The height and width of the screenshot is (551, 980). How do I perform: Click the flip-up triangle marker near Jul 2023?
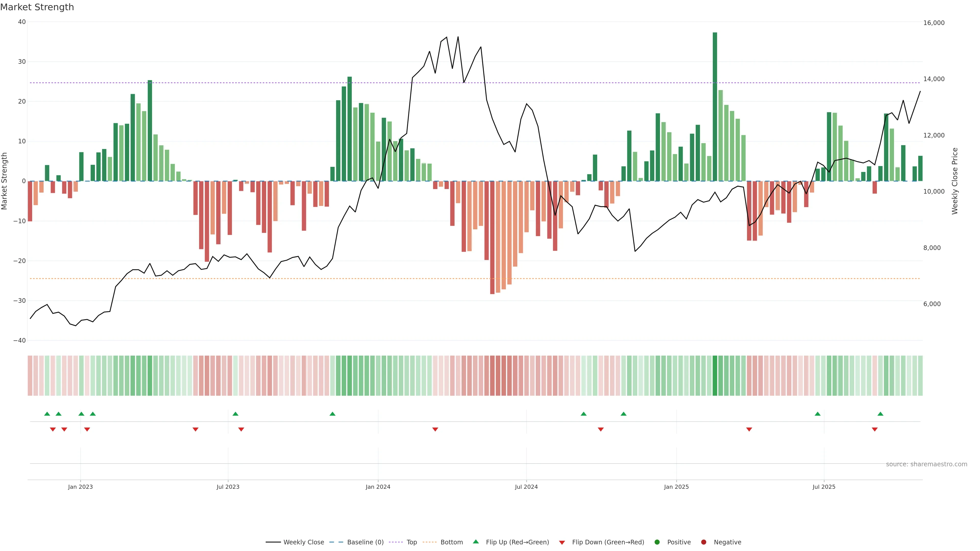tap(236, 414)
